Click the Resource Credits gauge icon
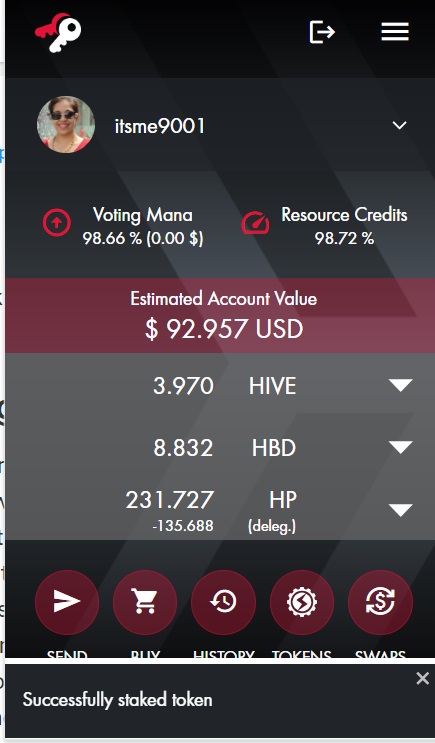Viewport: 435px width, 743px height. 255,222
